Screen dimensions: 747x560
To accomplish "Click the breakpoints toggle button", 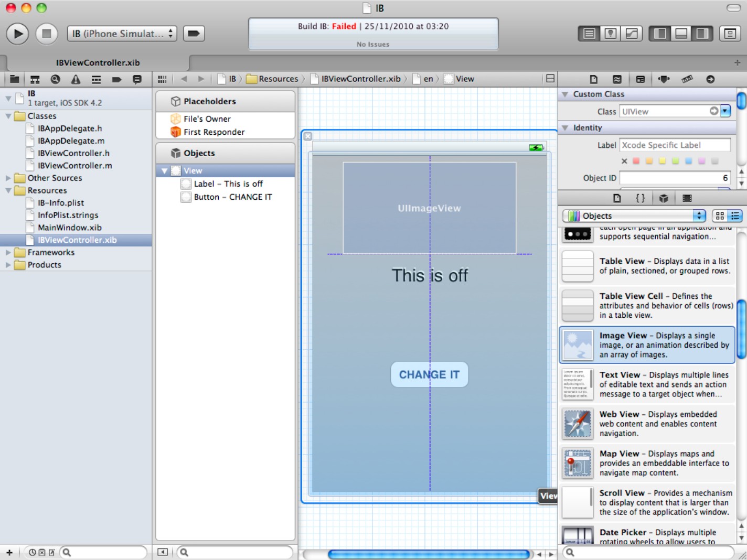I will [x=194, y=34].
